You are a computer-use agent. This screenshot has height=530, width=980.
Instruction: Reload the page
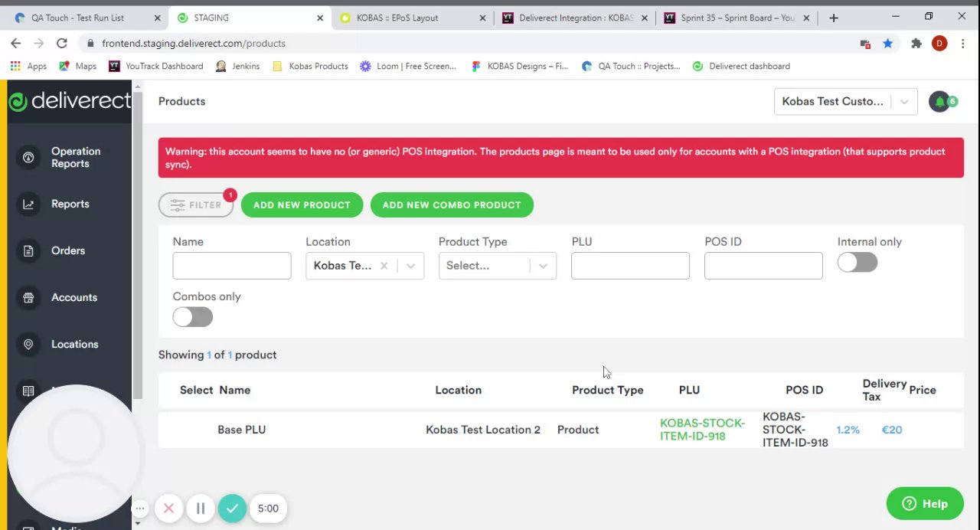(x=61, y=44)
